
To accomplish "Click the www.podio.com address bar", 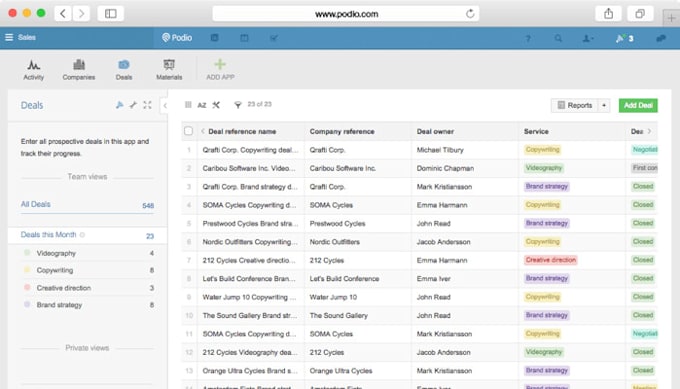I will (346, 14).
